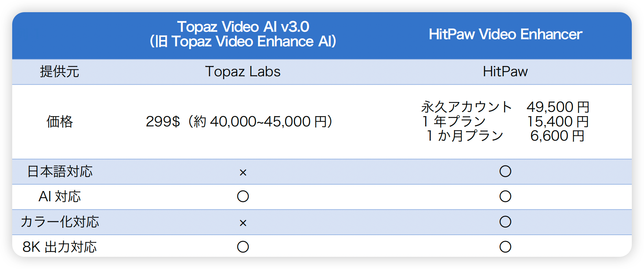This screenshot has height=269, width=644.
Task: Click the 永久アカウント 49,500 円 price line
Action: point(505,107)
